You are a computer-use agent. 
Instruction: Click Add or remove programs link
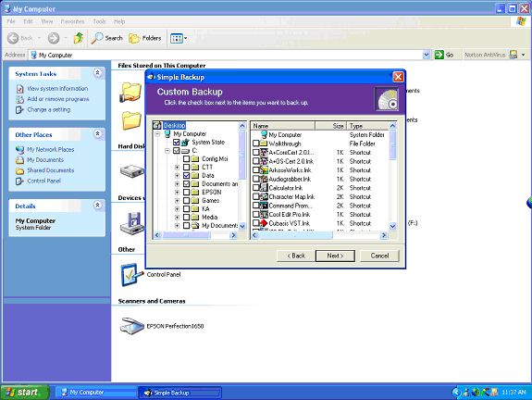point(58,99)
